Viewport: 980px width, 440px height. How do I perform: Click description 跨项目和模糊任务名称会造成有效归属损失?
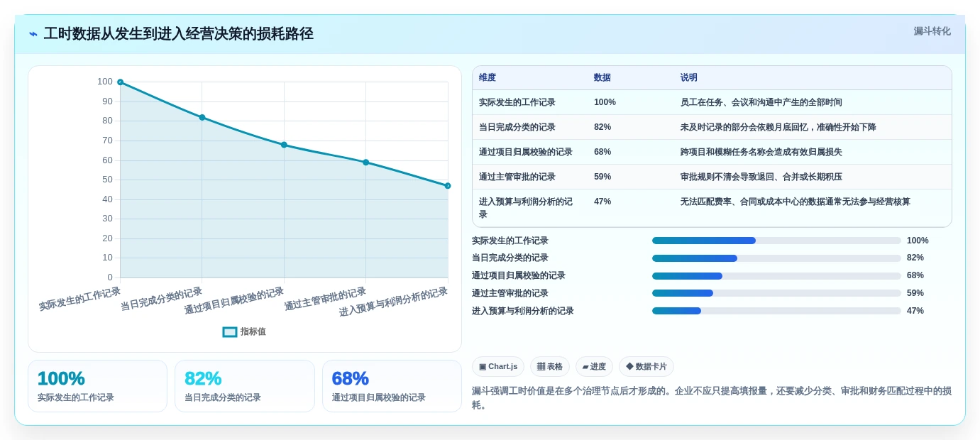[761, 152]
